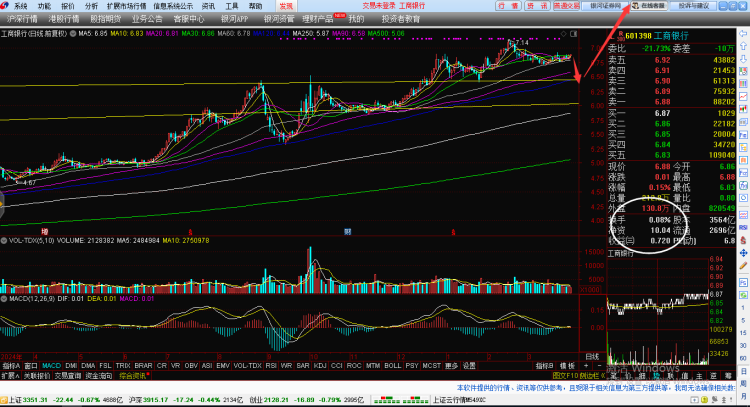750x407 pixels.
Task: Click the 普通交易 button
Action: pos(566,6)
